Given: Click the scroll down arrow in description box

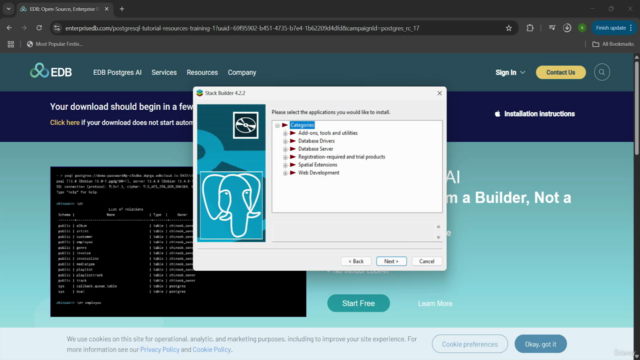Looking at the screenshot, I should coord(438,237).
